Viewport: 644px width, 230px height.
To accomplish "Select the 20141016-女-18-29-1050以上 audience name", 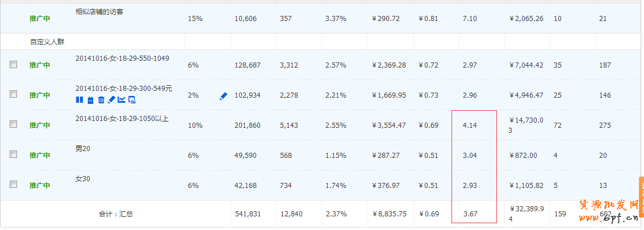I will pos(122,119).
